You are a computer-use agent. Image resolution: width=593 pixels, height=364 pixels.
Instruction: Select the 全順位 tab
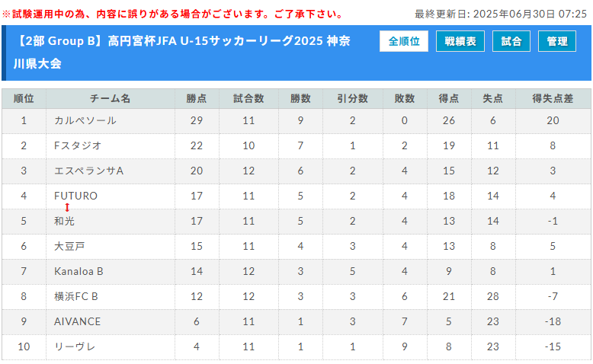[x=404, y=42]
